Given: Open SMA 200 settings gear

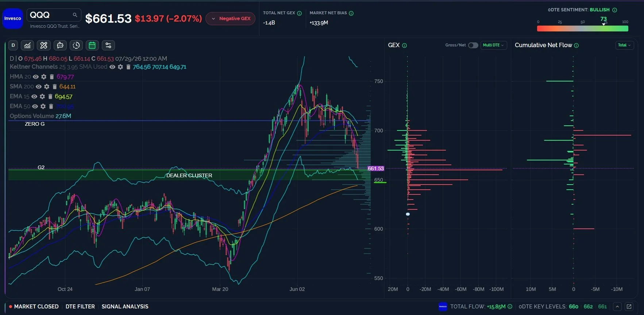Looking at the screenshot, I should tap(47, 87).
